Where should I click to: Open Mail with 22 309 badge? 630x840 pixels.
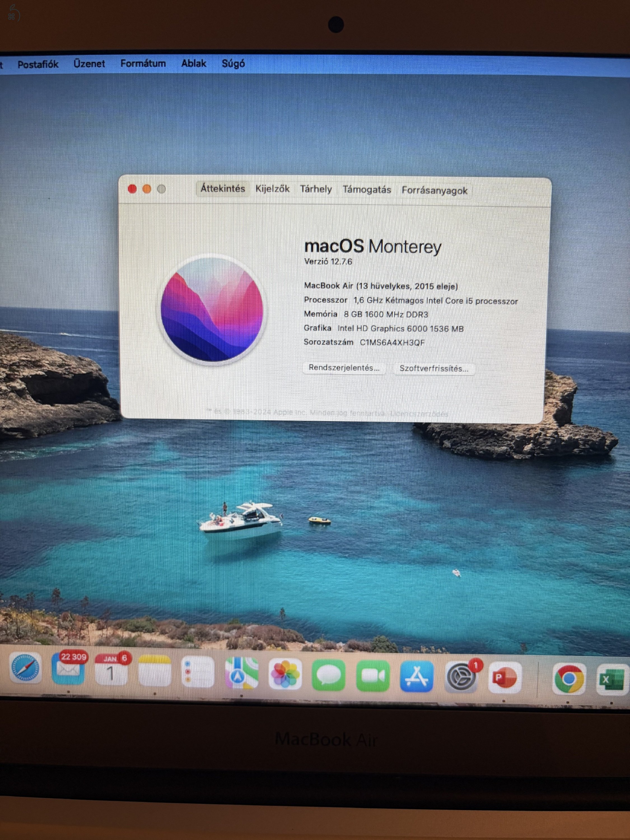pos(68,669)
